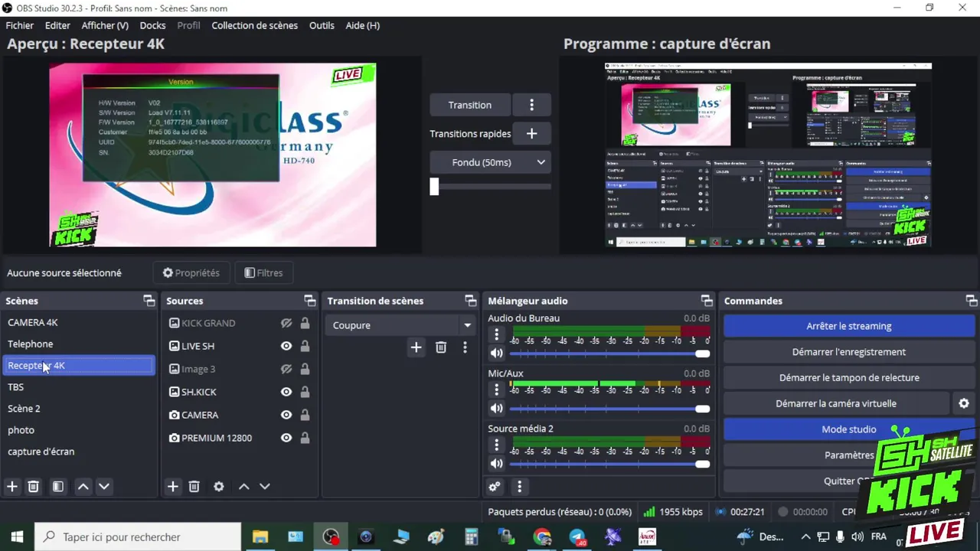Screen dimensions: 980x551
Task: Open the Docks menu
Action: click(x=152, y=25)
